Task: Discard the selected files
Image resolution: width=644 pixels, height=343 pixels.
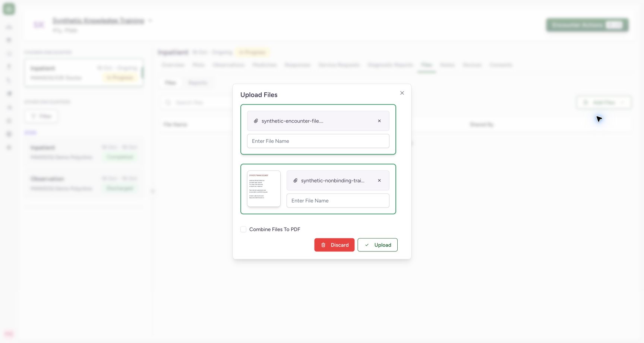Action: click(x=334, y=245)
